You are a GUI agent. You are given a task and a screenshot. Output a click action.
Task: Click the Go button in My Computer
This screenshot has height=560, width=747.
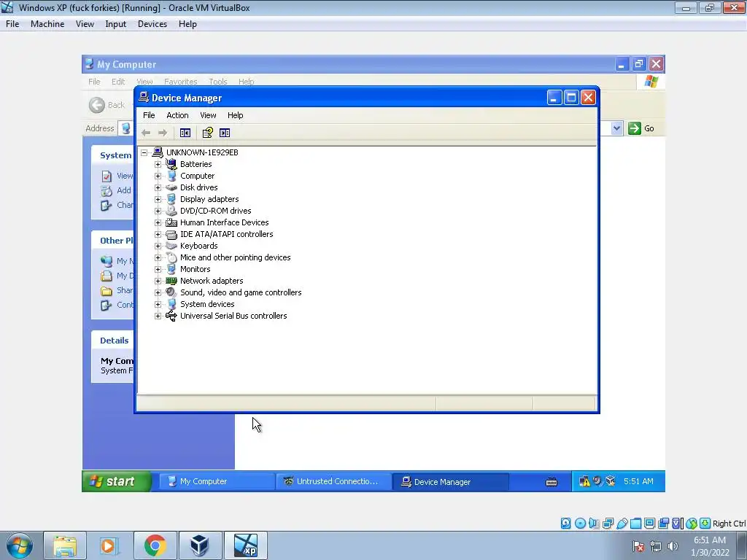coord(641,128)
